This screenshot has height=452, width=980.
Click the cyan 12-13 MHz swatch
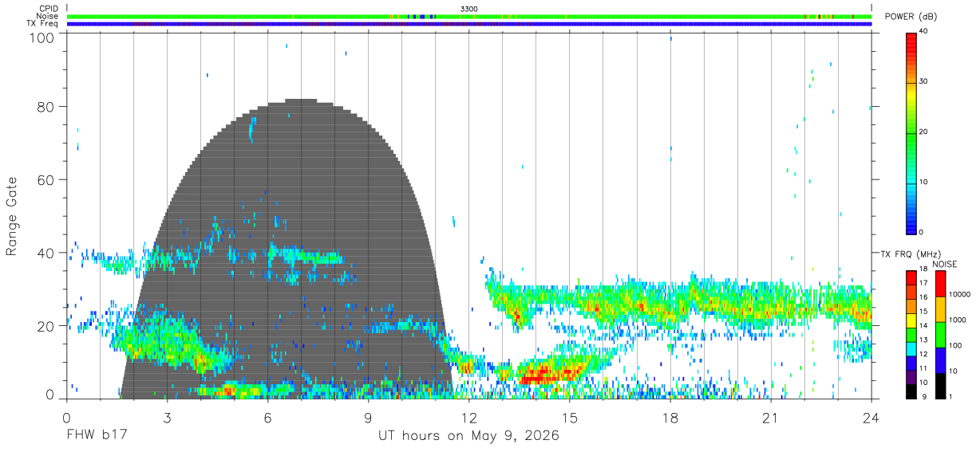pyautogui.click(x=911, y=348)
